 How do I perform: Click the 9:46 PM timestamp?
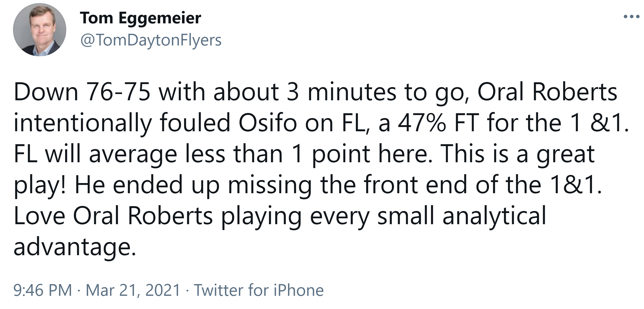pos(43,290)
